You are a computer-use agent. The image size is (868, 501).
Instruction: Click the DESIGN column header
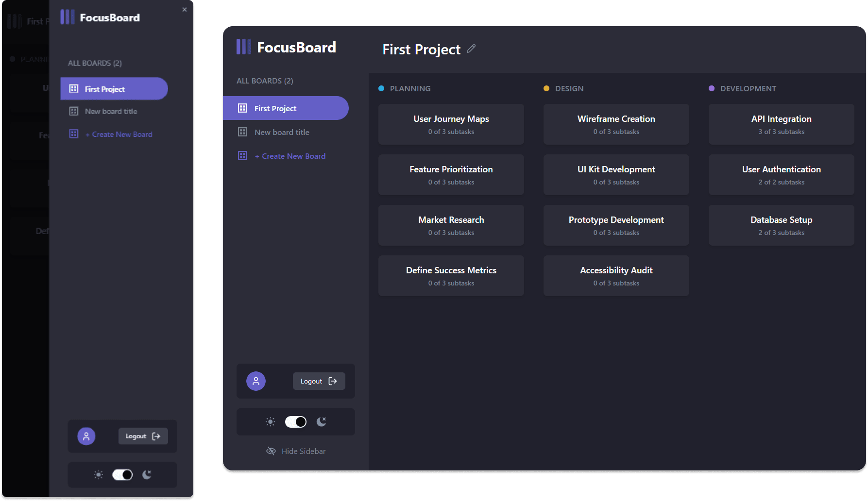(569, 88)
